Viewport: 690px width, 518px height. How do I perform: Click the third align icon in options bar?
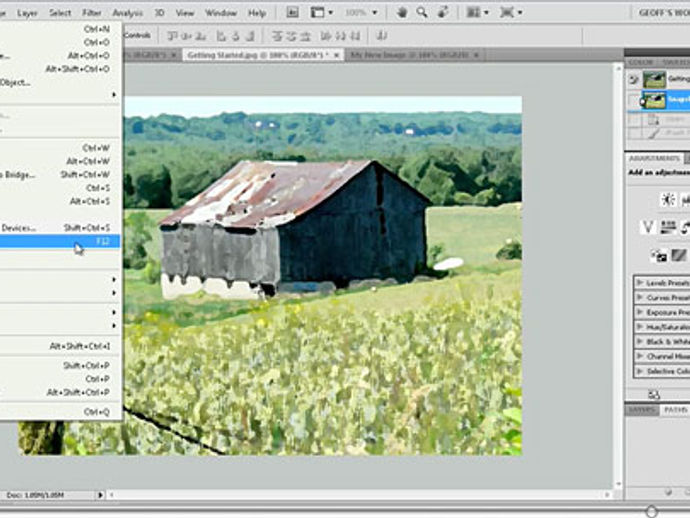pos(201,36)
